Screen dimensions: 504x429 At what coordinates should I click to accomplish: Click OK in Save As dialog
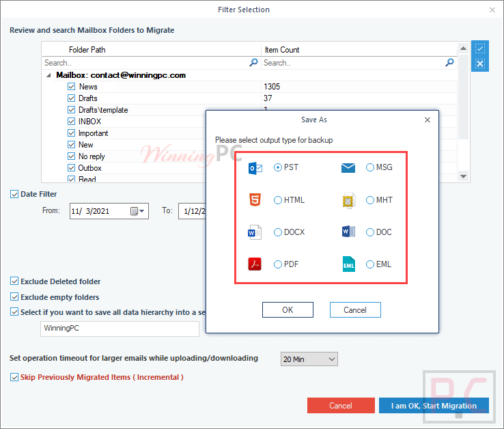[288, 309]
